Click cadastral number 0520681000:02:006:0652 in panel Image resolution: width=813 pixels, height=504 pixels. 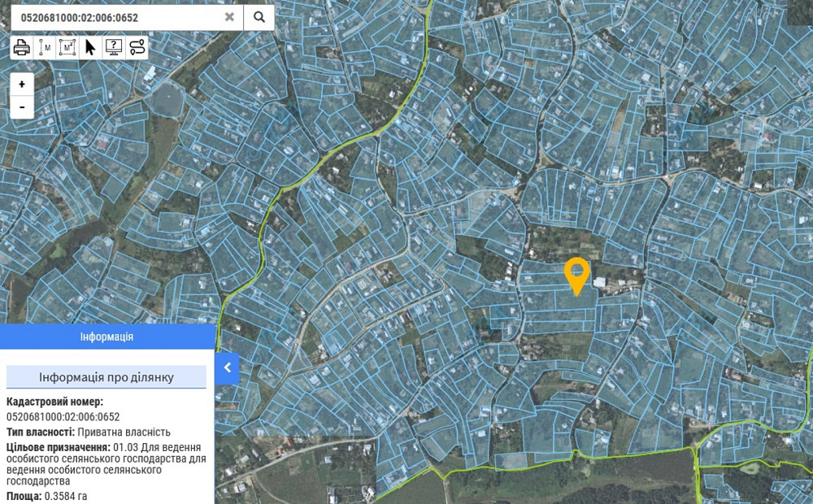tap(63, 417)
